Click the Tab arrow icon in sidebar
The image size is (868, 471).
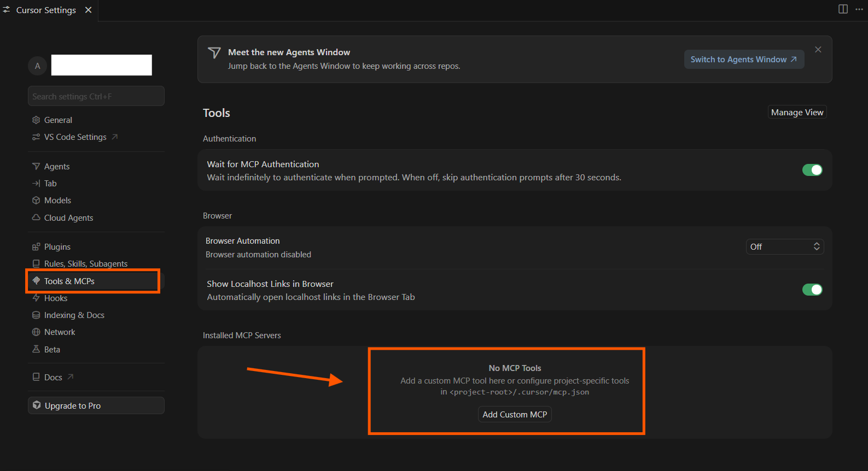pos(36,184)
